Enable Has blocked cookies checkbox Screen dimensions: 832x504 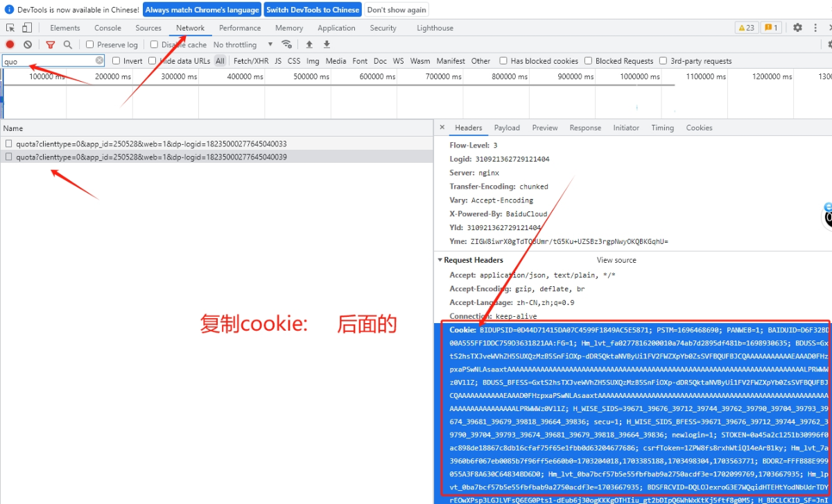(503, 61)
